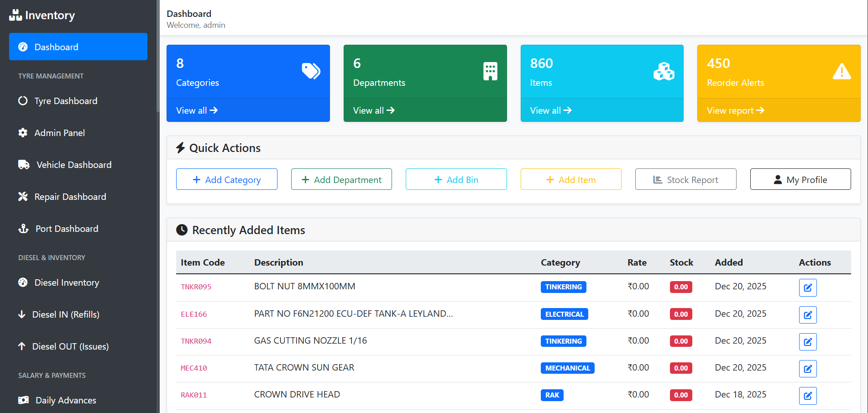Edit the CROWN DRIVE HEAD item
The image size is (868, 413).
click(807, 396)
